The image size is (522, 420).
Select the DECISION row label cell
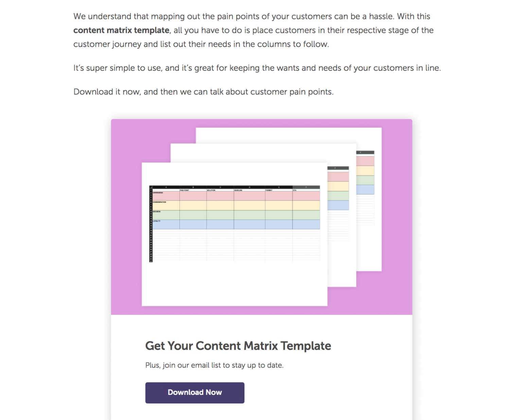[x=156, y=212]
